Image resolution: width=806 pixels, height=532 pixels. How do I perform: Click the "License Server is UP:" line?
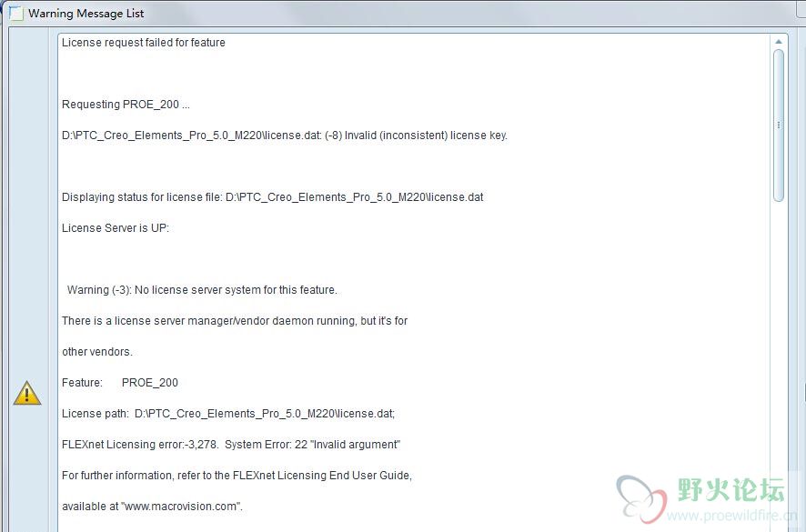(x=116, y=228)
